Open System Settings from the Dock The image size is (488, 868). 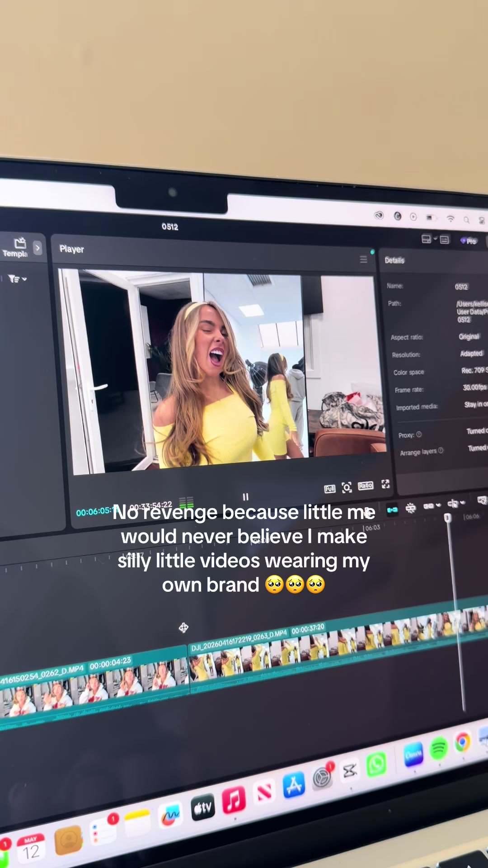coord(322,778)
